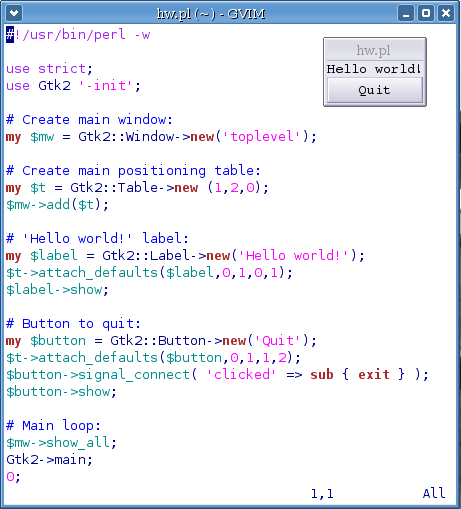Click the 'Gtk2->main;' line
Image resolution: width=461 pixels, height=509 pixels.
(x=49, y=460)
